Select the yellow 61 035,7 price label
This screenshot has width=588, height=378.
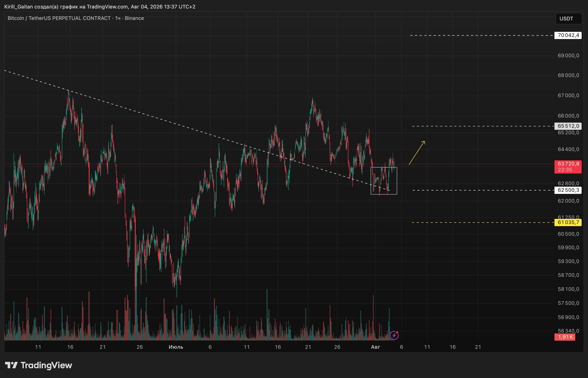pyautogui.click(x=568, y=222)
